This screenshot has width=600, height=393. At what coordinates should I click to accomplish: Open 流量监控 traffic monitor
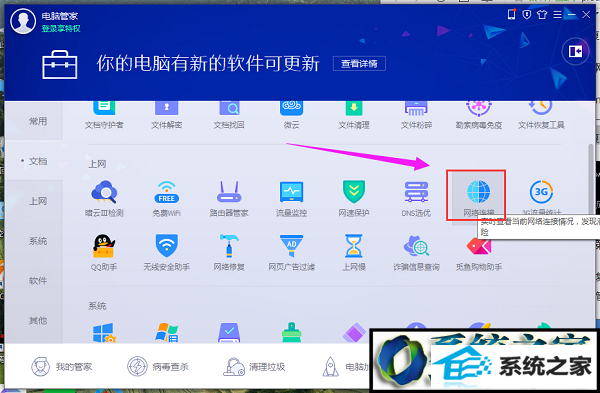coord(292,199)
